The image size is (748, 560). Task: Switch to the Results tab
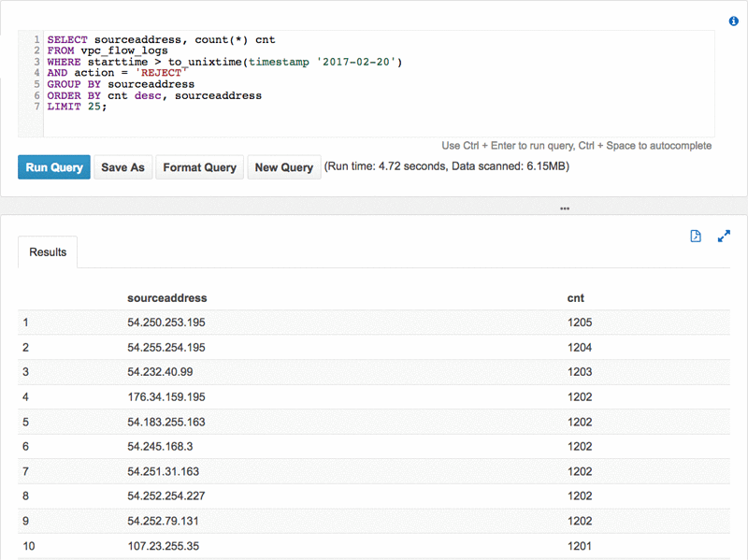(48, 251)
